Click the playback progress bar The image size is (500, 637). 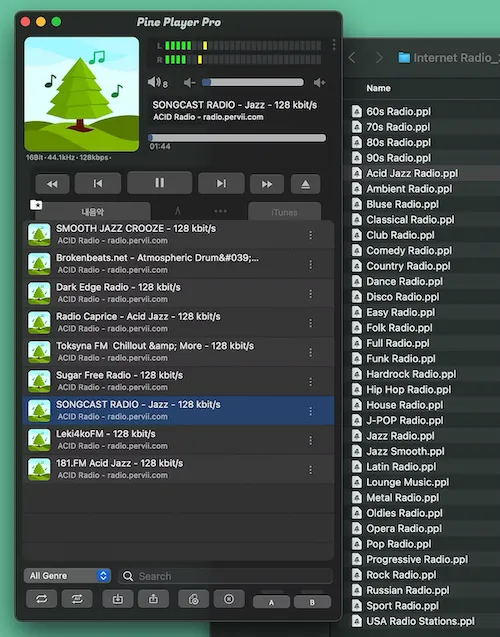237,138
